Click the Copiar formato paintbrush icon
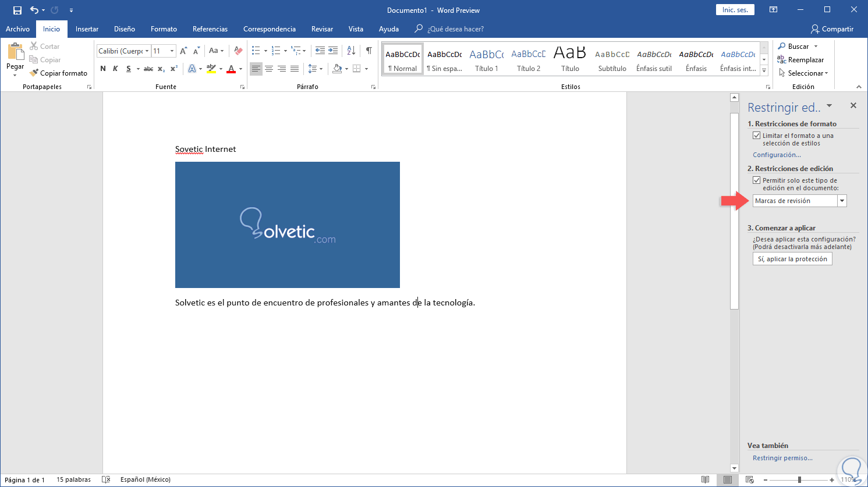Image resolution: width=868 pixels, height=487 pixels. click(x=34, y=73)
